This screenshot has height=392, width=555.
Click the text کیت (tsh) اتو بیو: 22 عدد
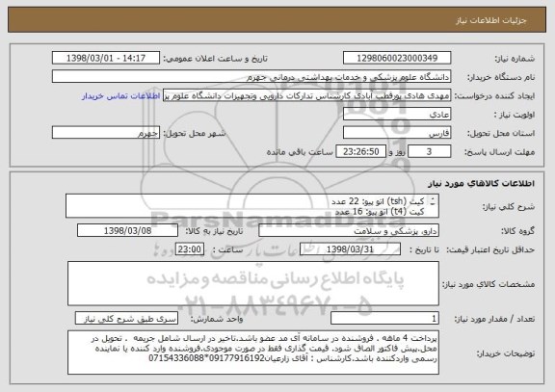click(x=378, y=201)
